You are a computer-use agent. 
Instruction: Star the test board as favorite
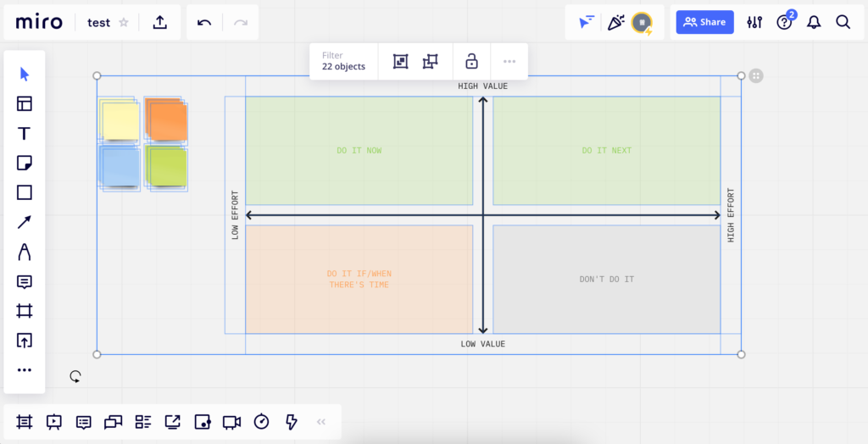click(124, 23)
